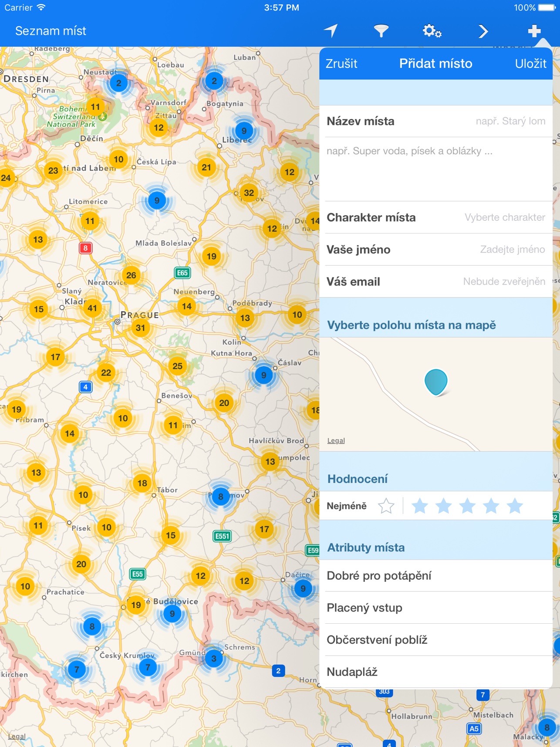Open the Charakter místa selector
The width and height of the screenshot is (560, 747).
coord(436,217)
